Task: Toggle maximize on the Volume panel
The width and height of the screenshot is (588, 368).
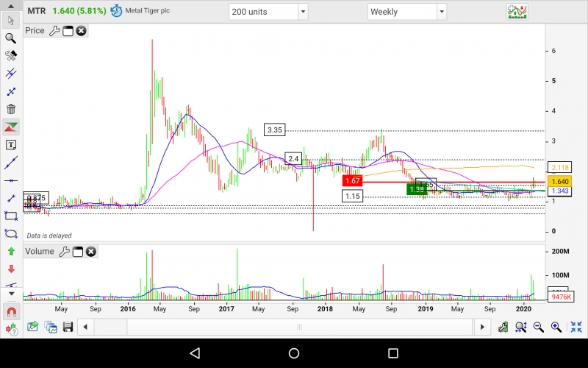Action: tap(78, 252)
